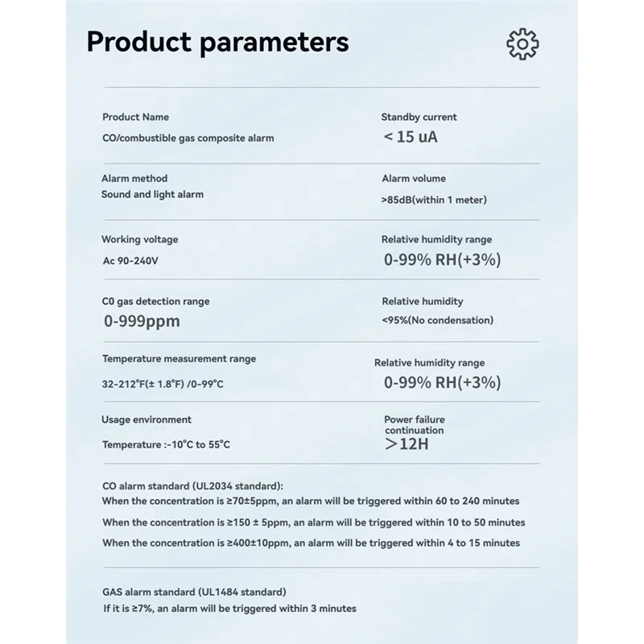Click the Usage environment label
Image resolution: width=644 pixels, height=644 pixels.
click(x=147, y=420)
